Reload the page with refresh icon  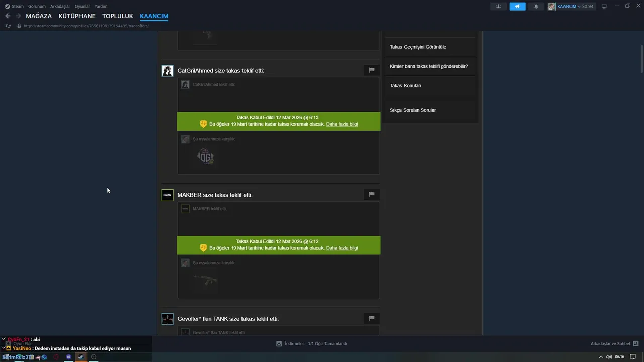(x=8, y=26)
